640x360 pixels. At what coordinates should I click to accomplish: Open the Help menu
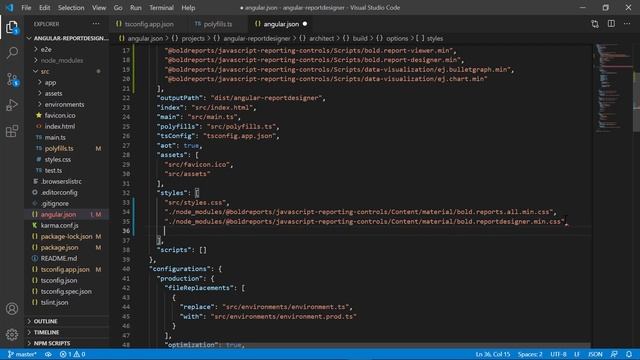coord(188,8)
